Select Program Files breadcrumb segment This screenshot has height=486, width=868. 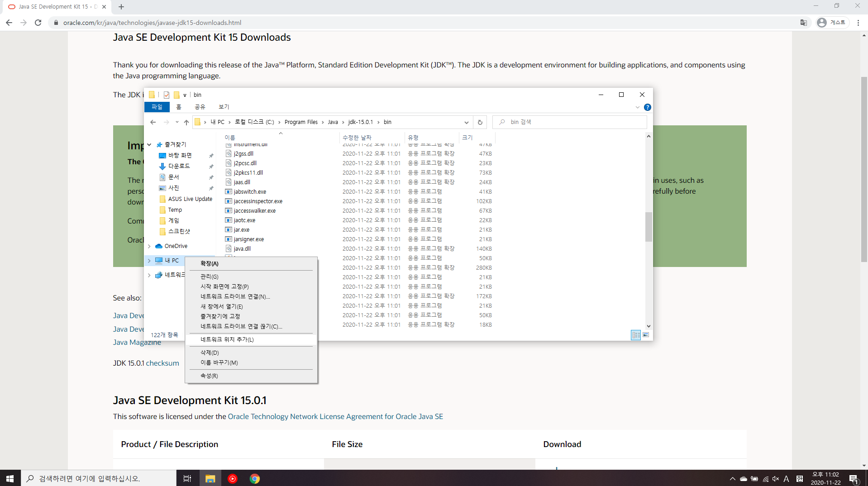pos(301,122)
